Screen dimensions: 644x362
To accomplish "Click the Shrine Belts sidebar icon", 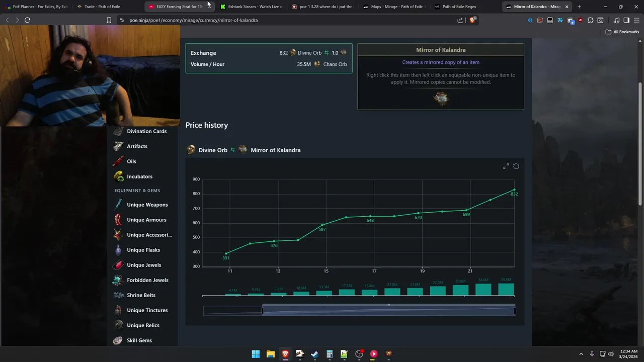I will (x=118, y=295).
